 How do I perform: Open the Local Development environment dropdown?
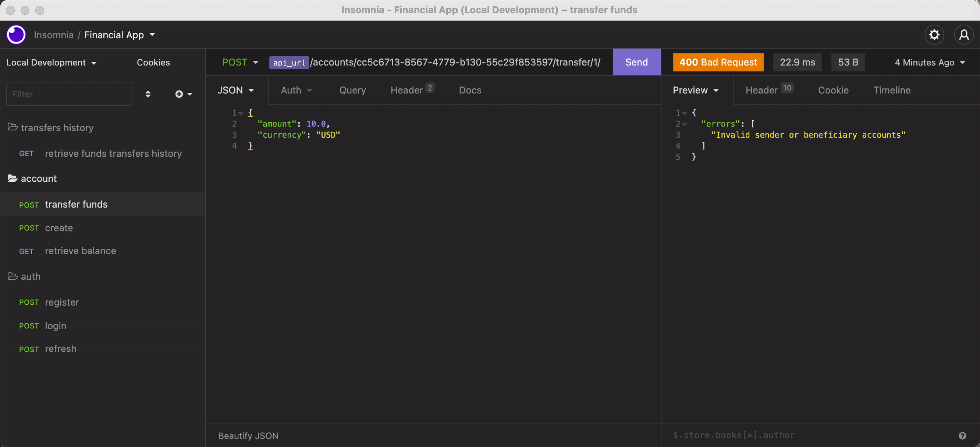[x=52, y=63]
